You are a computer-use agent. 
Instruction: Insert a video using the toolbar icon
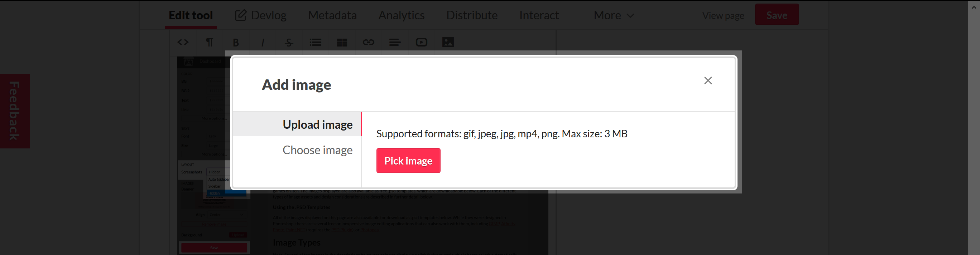[x=422, y=42]
